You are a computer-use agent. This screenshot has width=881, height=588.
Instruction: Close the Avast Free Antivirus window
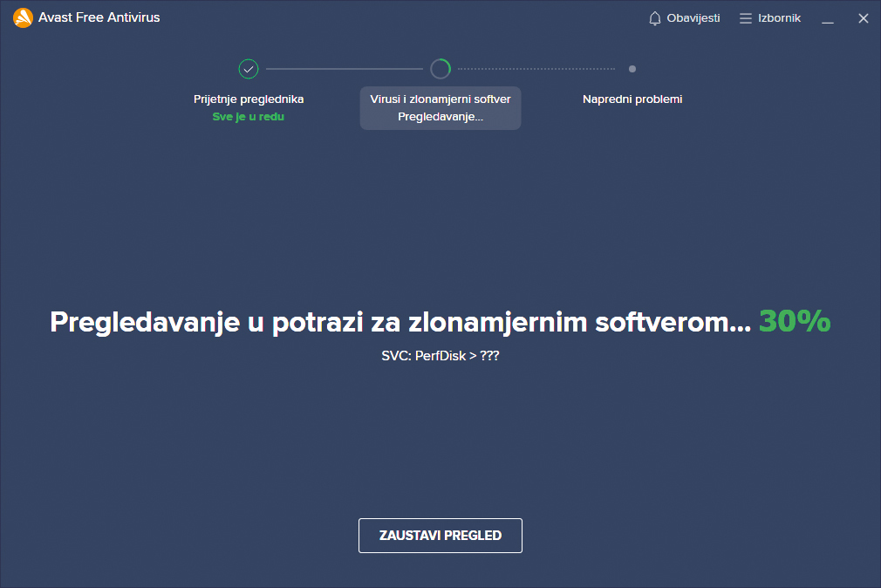tap(864, 18)
